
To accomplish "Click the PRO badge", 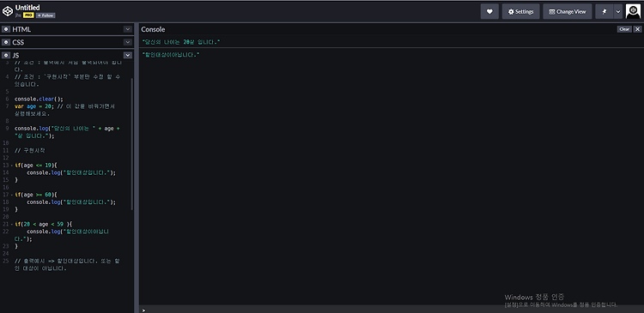I will (28, 15).
